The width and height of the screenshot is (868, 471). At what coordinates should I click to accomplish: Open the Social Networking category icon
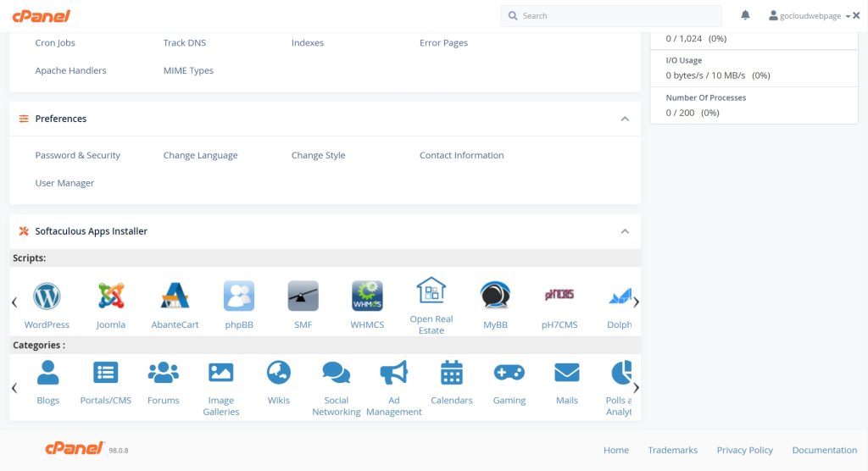[336, 373]
